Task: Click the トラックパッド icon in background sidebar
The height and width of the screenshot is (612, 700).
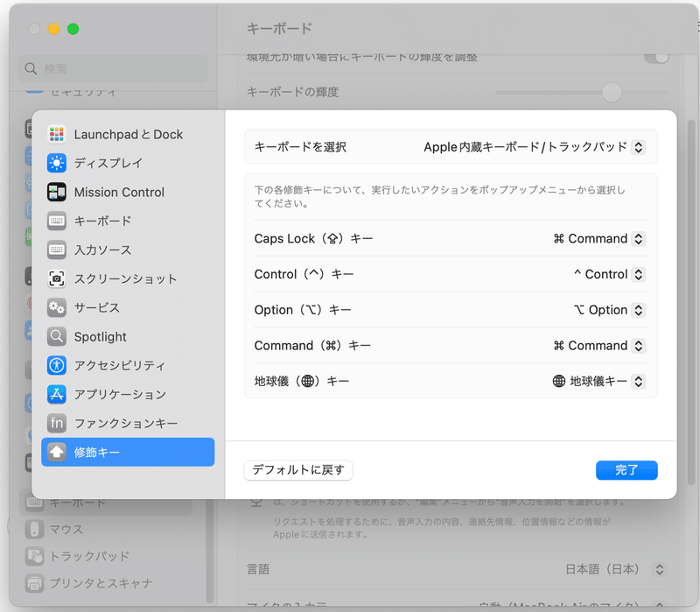Action: (x=34, y=556)
